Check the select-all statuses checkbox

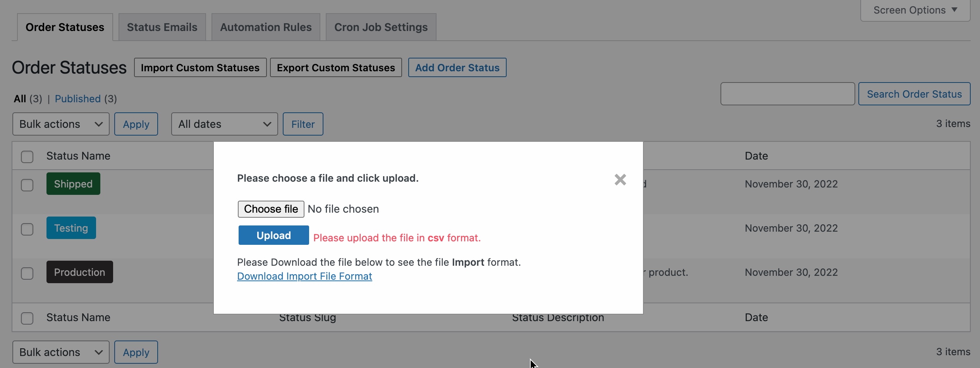[x=27, y=156]
